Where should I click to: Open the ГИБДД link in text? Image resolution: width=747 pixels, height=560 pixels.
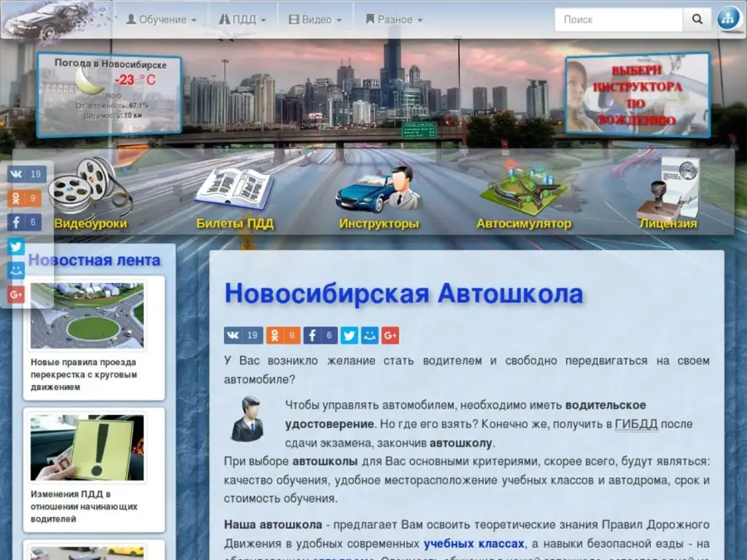(x=636, y=424)
